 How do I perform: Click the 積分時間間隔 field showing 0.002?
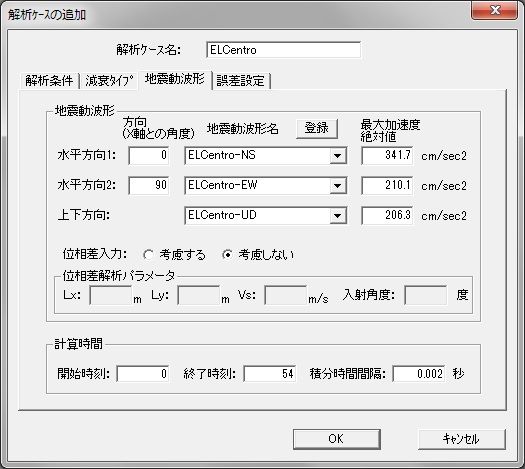point(419,374)
